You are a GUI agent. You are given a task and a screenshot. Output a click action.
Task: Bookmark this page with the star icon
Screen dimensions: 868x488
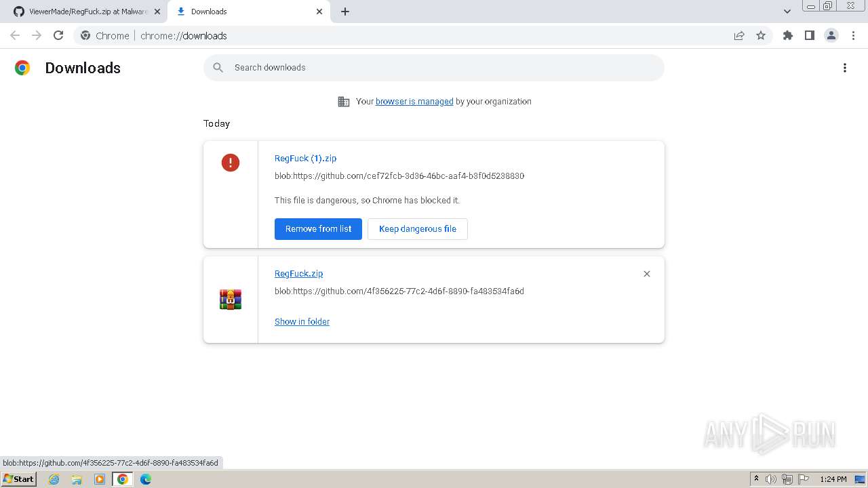tap(761, 35)
